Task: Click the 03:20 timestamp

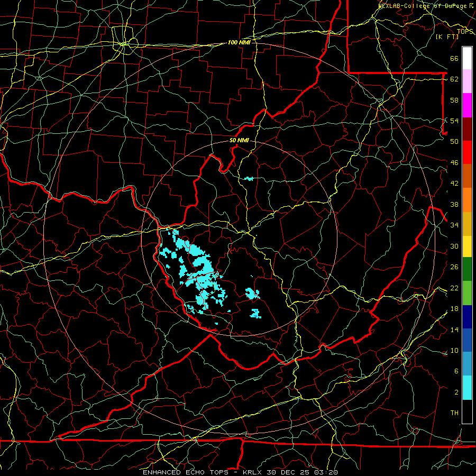Action: click(327, 472)
